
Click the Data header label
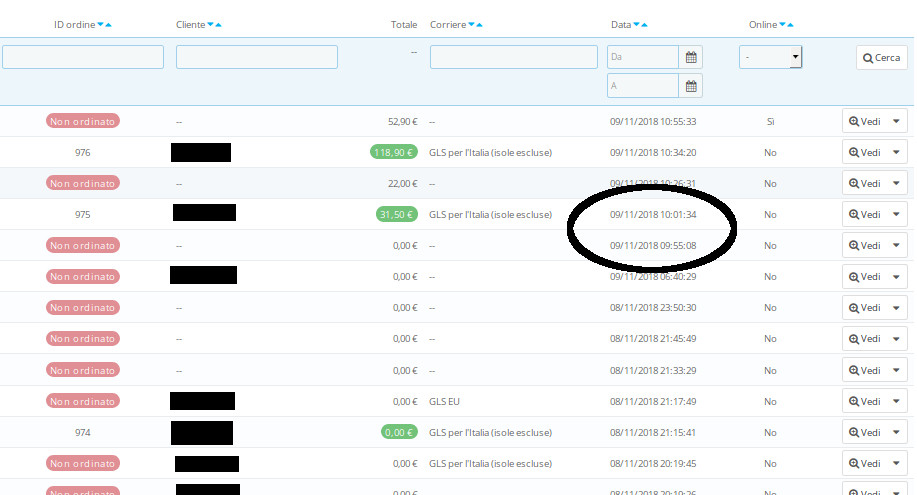pos(621,25)
